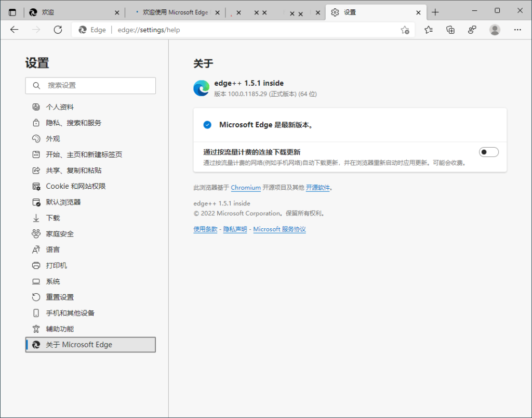Open the 开源软件 link

coord(317,188)
